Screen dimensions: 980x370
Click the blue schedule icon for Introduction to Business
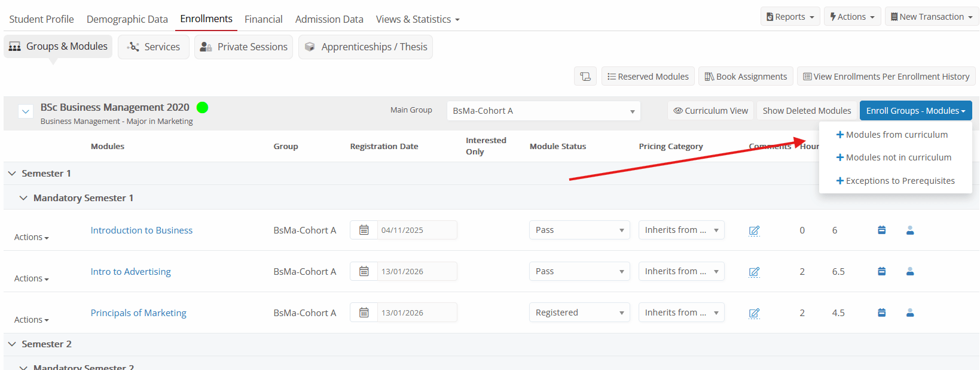(x=881, y=230)
